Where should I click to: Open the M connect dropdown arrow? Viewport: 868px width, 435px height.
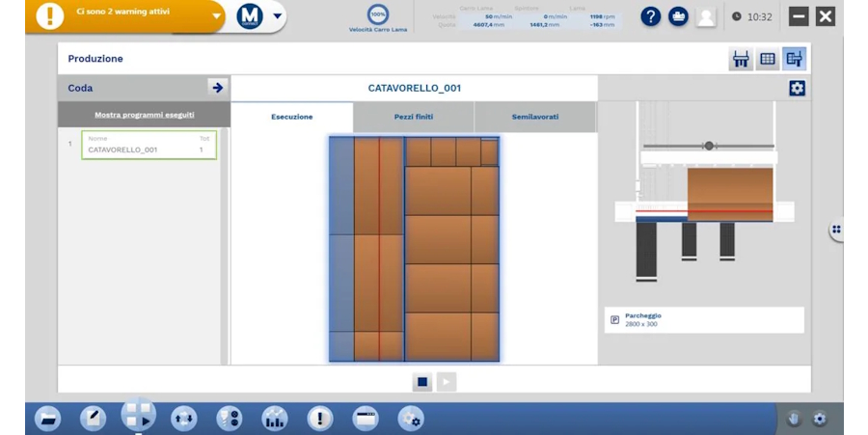279,16
